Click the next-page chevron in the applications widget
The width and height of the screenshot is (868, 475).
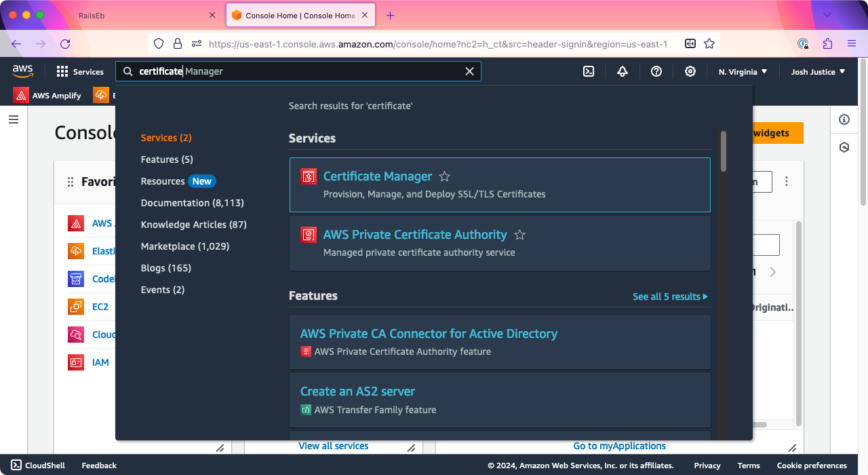[x=772, y=272]
